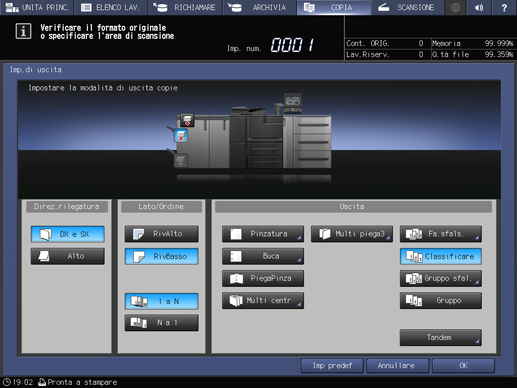The image size is (517, 388).
Task: Click Imp predef default settings button
Action: pos(332,366)
